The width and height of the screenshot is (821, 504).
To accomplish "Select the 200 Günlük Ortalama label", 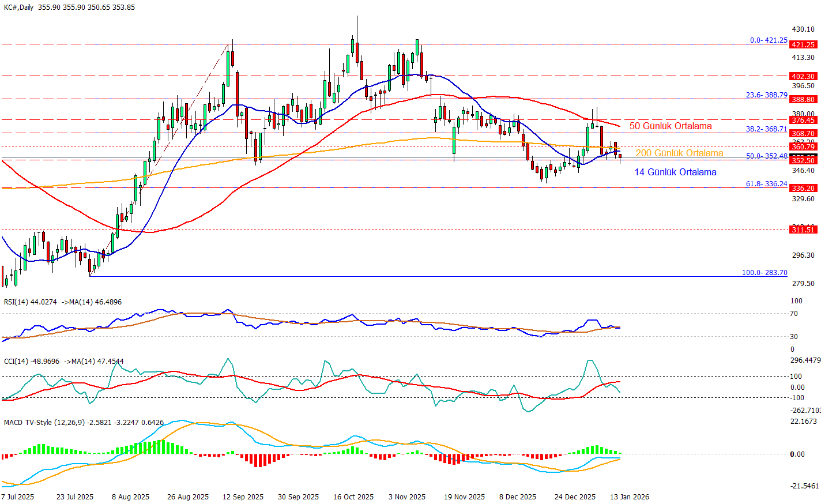I will coord(679,153).
